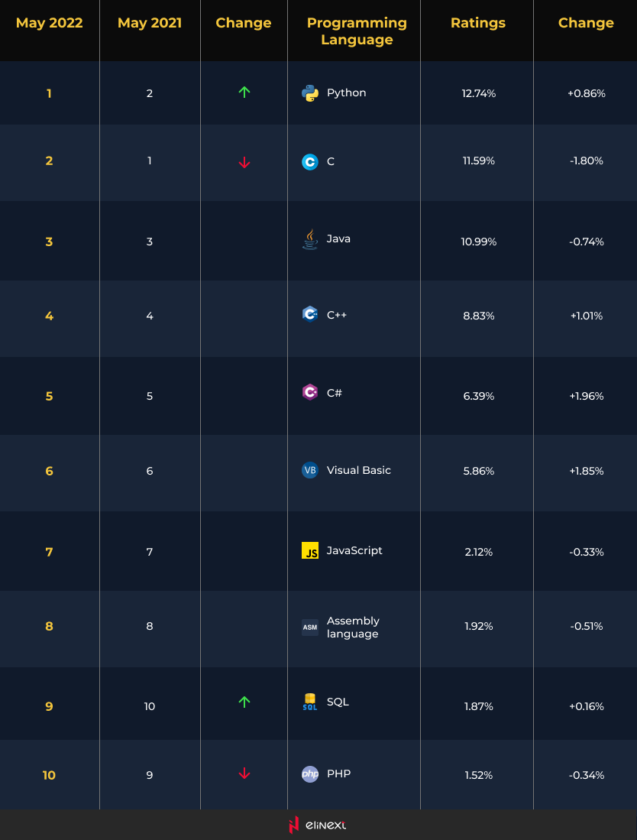
Task: Click the red down arrow for PHP
Action: [x=244, y=774]
